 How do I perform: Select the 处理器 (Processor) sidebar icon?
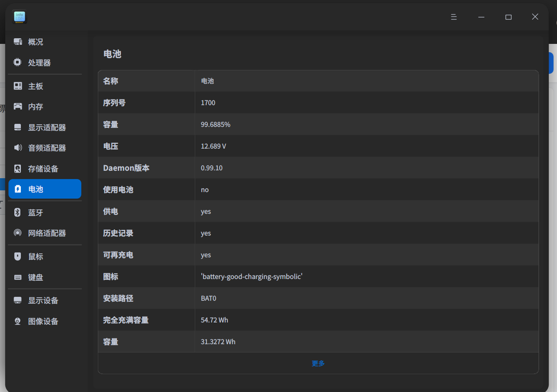(x=17, y=63)
